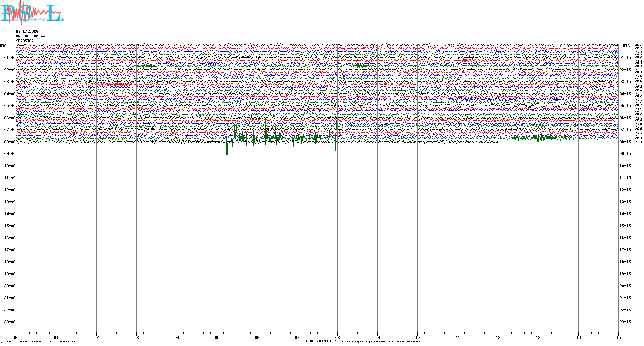Click the Each Vertical Division scale note
Screen dimensions: 644x346
click(x=41, y=342)
